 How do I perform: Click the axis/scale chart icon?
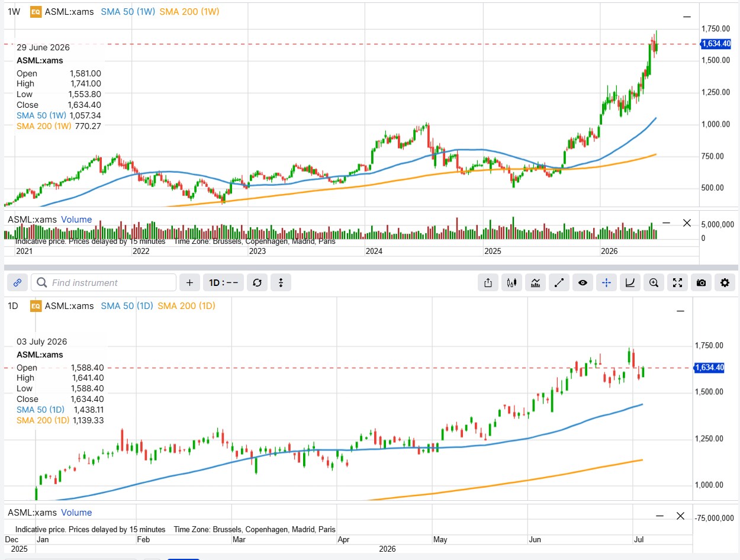click(630, 283)
